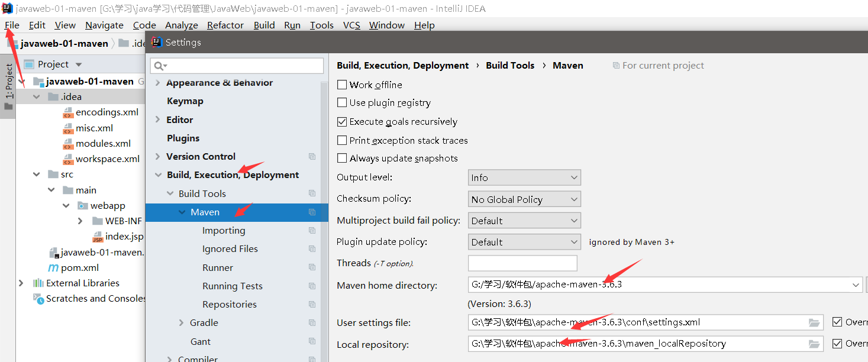Open modules.xml file
868x362 pixels.
point(103,143)
